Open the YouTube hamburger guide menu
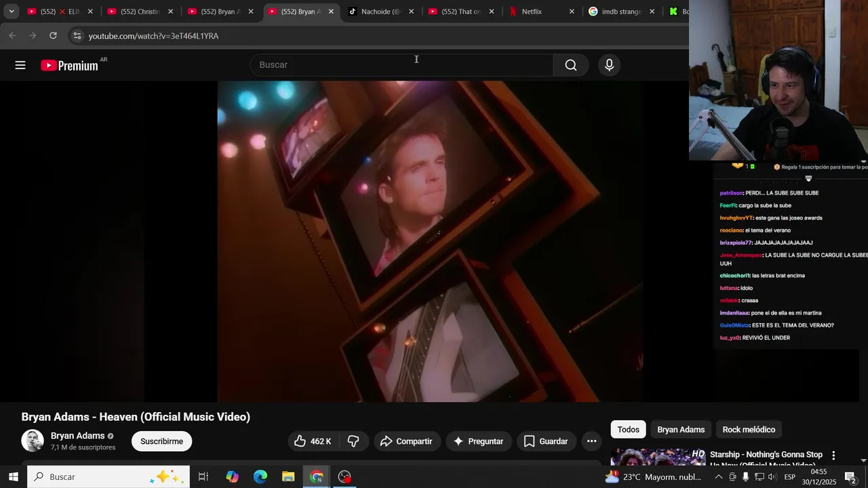 (20, 65)
